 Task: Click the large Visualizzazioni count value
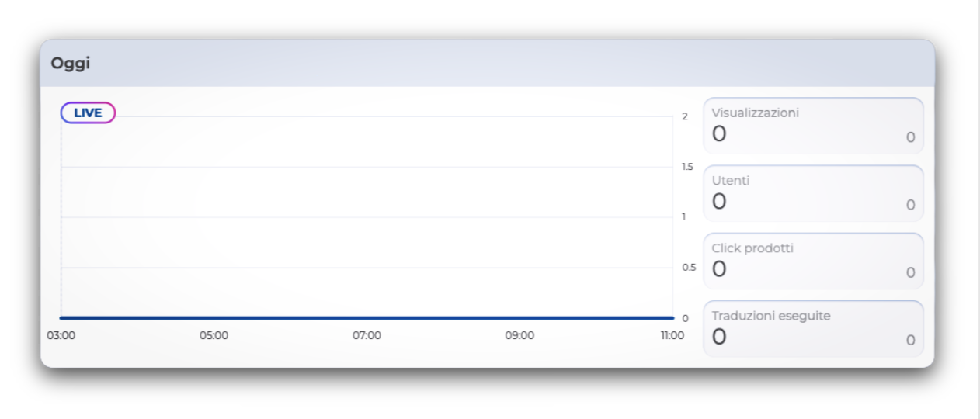(720, 133)
